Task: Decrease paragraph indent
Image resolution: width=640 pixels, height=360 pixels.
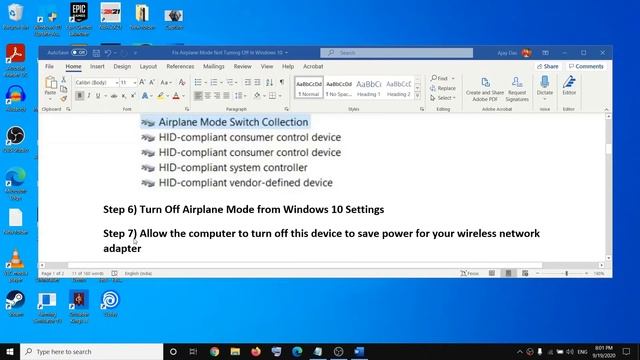Action: pos(248,82)
